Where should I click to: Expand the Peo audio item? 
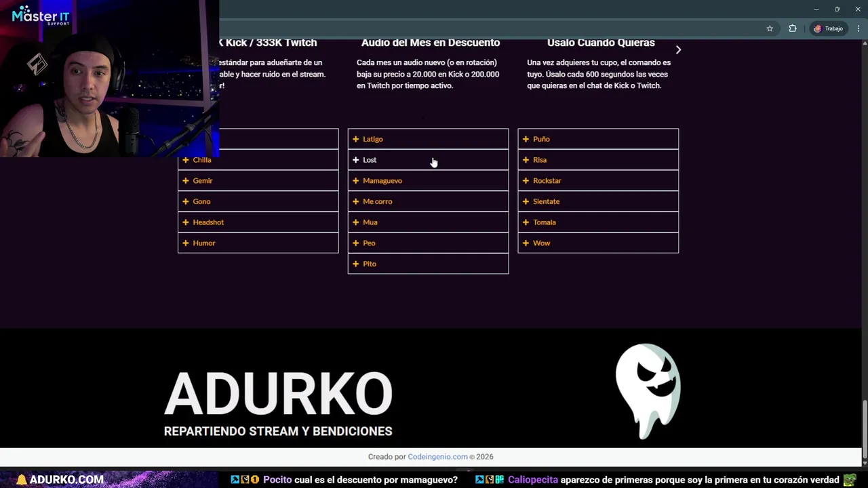point(428,243)
